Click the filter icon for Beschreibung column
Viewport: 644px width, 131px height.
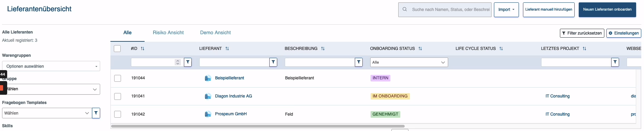[x=359, y=62]
